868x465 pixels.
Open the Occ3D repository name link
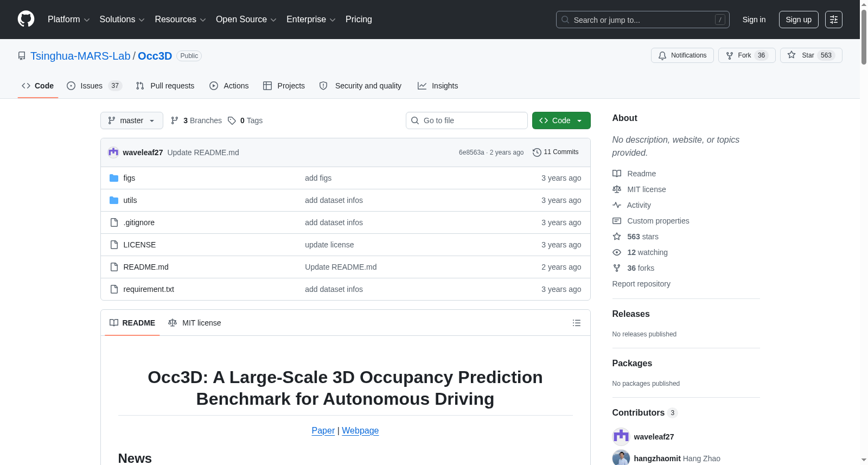tap(155, 56)
